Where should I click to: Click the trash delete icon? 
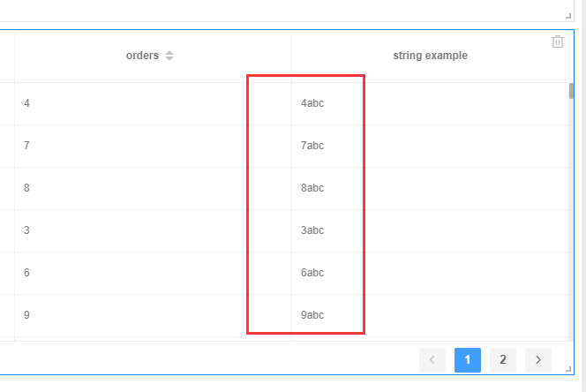pos(558,41)
